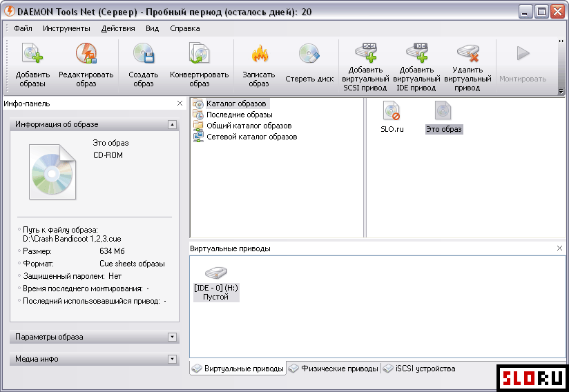Click the format value "Cue sheets образы"
Image resolution: width=569 pixels, height=392 pixels.
click(132, 264)
